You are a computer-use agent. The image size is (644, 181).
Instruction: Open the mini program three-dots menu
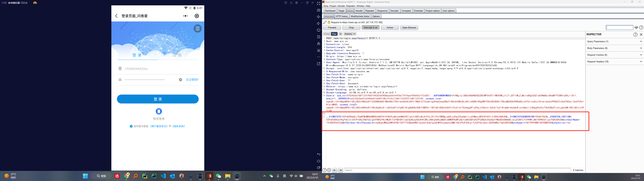tap(185, 16)
